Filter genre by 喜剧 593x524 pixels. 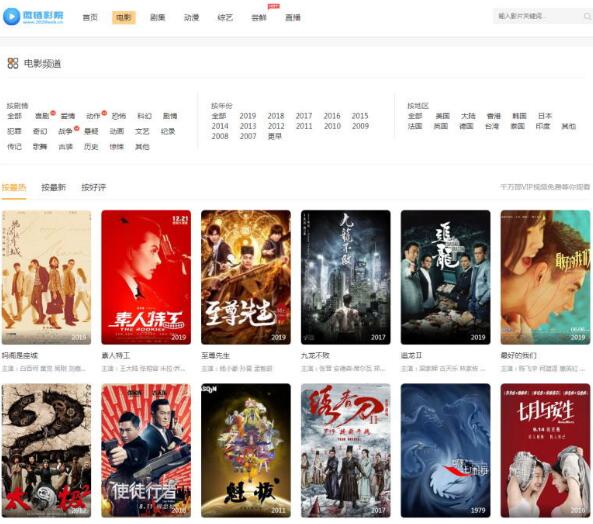42,116
